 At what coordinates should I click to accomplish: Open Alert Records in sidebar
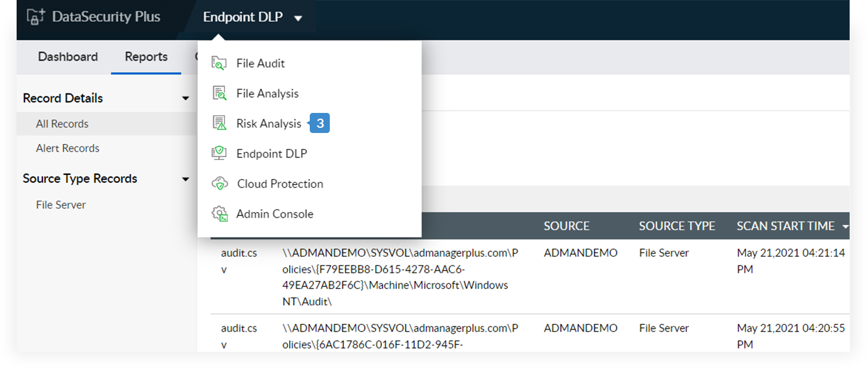68,148
